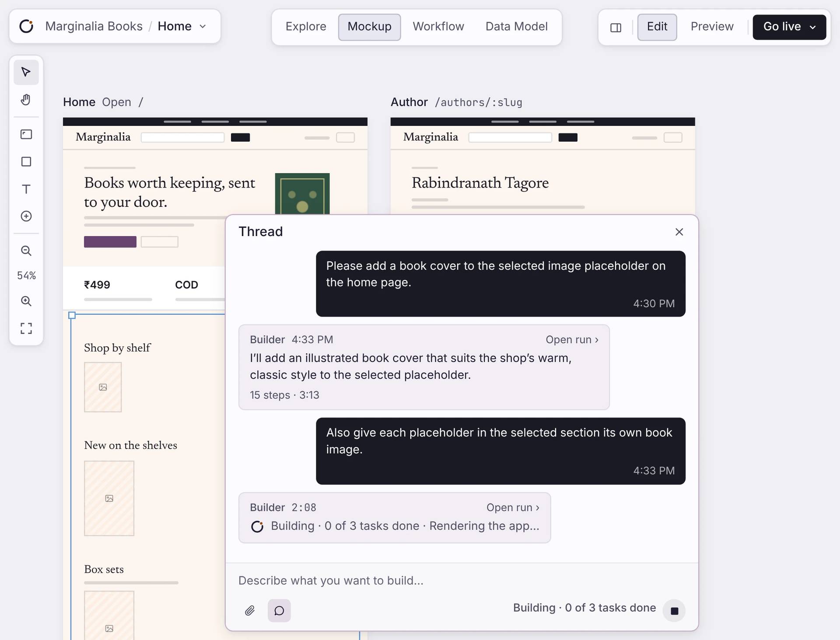Close the Thread panel

tap(679, 232)
